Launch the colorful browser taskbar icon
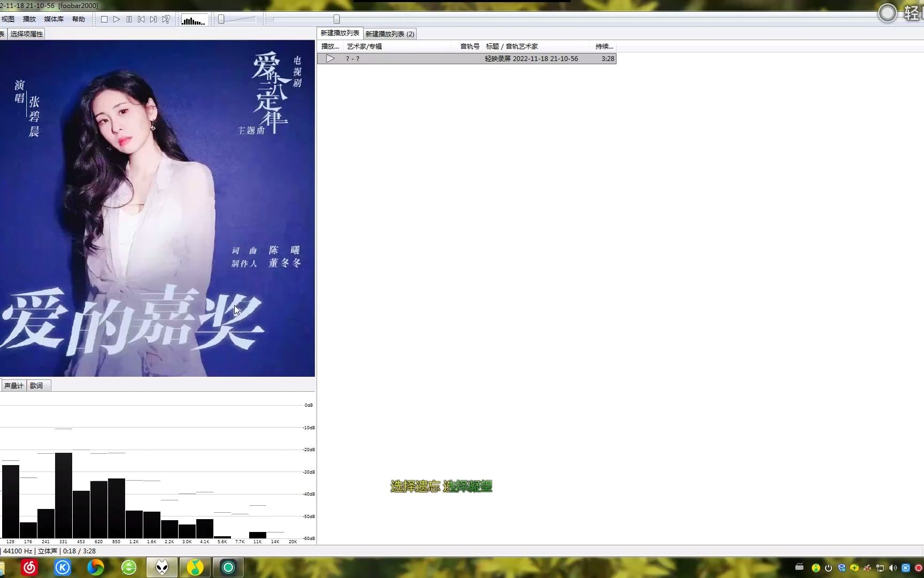 click(96, 567)
